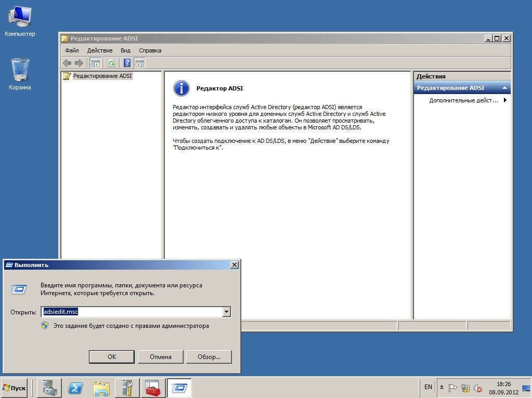
Task: Launch PowerShell from the taskbar
Action: (75, 388)
